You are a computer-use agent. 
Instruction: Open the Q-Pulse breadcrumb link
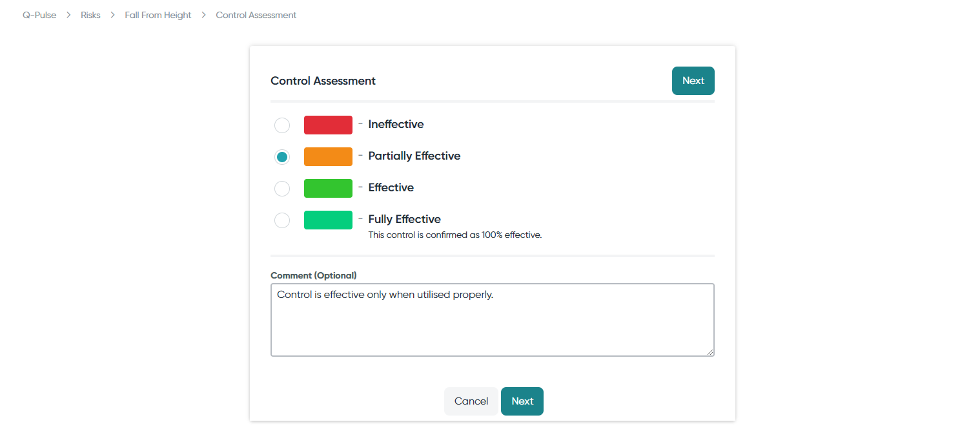[39, 15]
